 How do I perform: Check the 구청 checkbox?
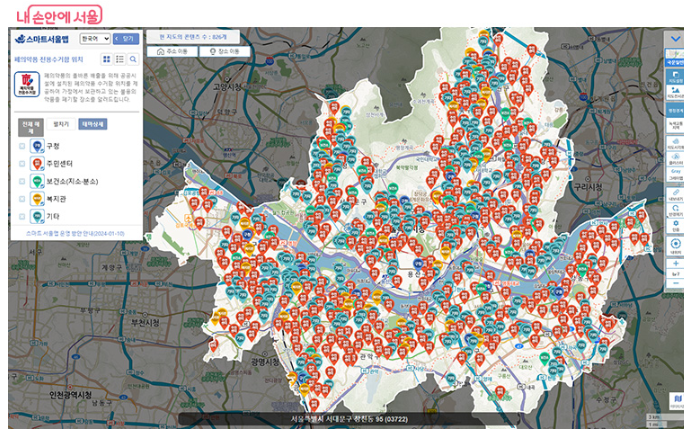pyautogui.click(x=22, y=146)
